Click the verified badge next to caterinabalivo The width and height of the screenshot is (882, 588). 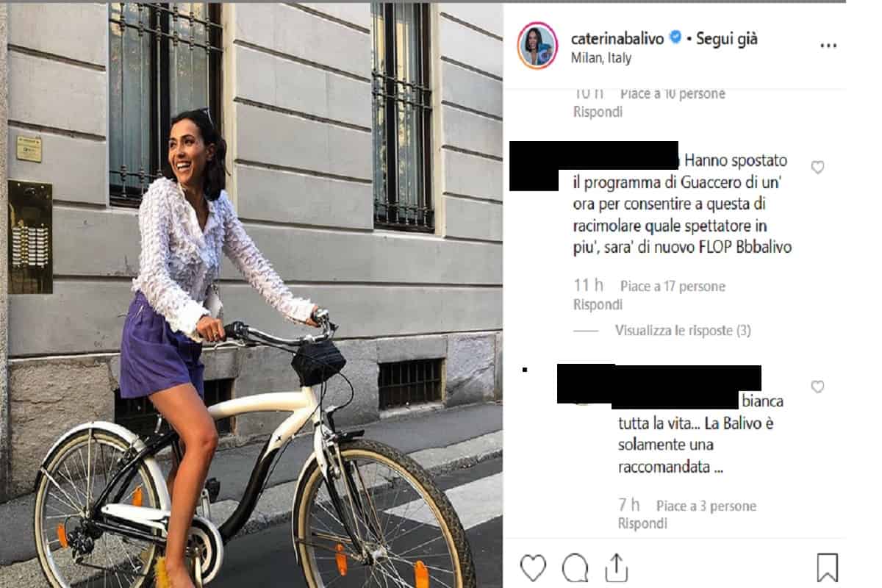pos(675,38)
